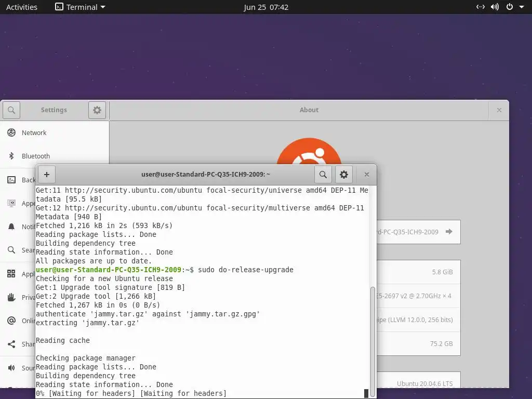The height and width of the screenshot is (399, 532).
Task: Click the 'sudo do-release-upgrade' command line
Action: coord(246,270)
